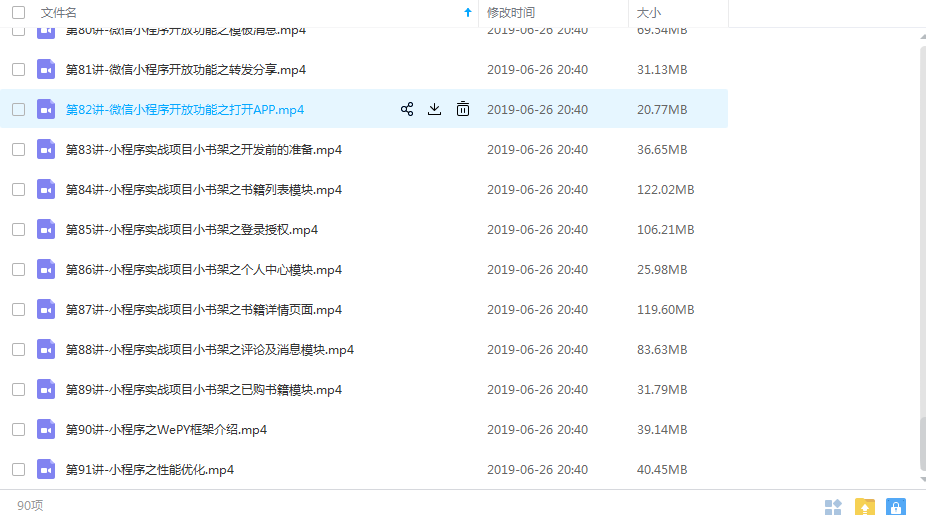Sort files by 大小 column header
926x515 pixels.
pyautogui.click(x=649, y=13)
